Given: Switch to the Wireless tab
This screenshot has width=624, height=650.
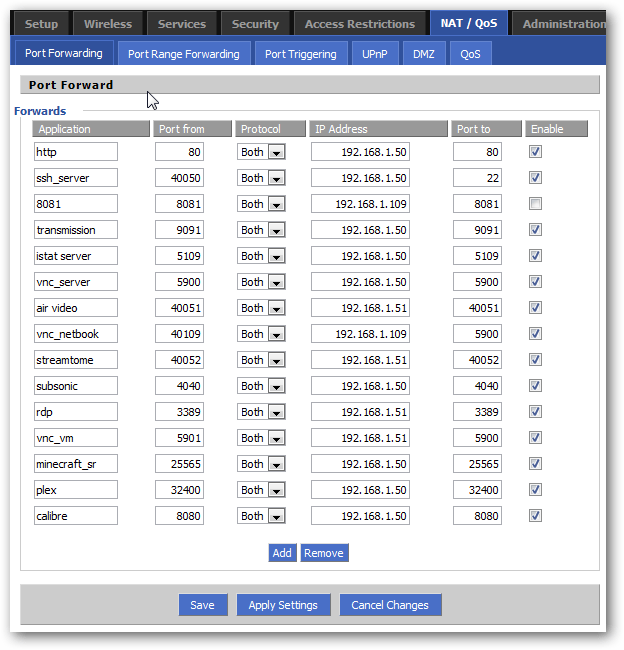Looking at the screenshot, I should point(108,24).
